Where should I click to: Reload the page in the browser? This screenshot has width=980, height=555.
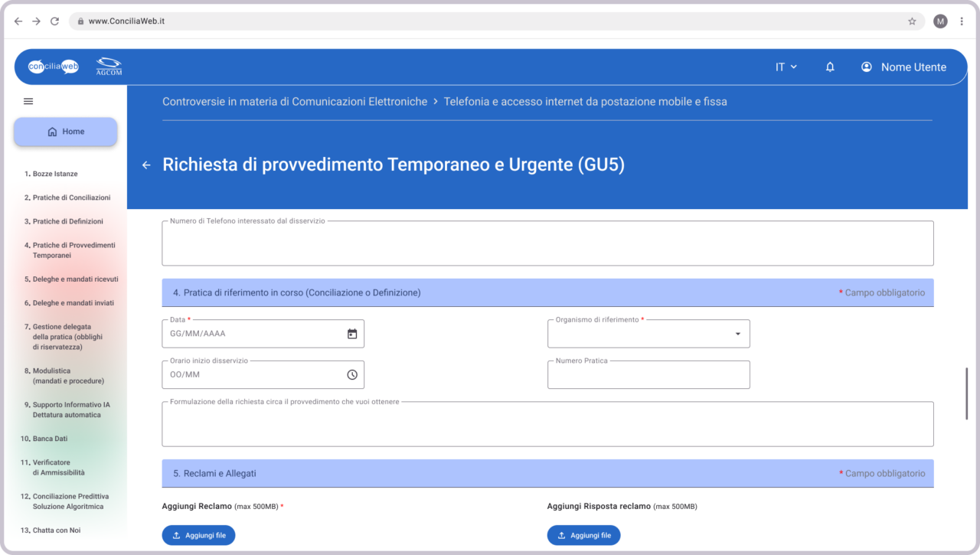(54, 21)
